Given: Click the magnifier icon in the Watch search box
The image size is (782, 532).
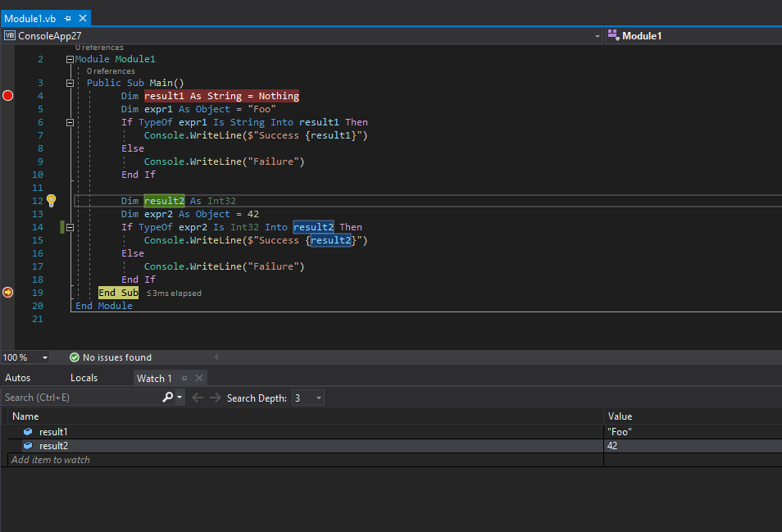Looking at the screenshot, I should pos(168,396).
